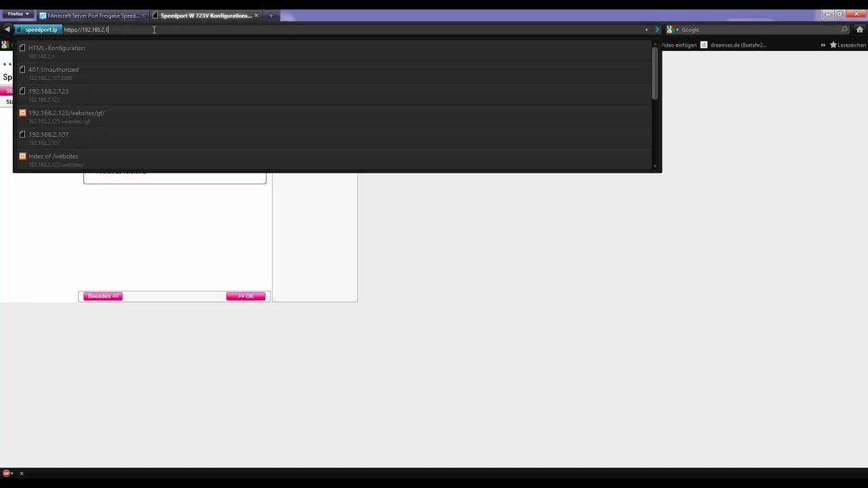Click the blue Go arrow in address bar
The width and height of the screenshot is (868, 488).
click(x=656, y=30)
